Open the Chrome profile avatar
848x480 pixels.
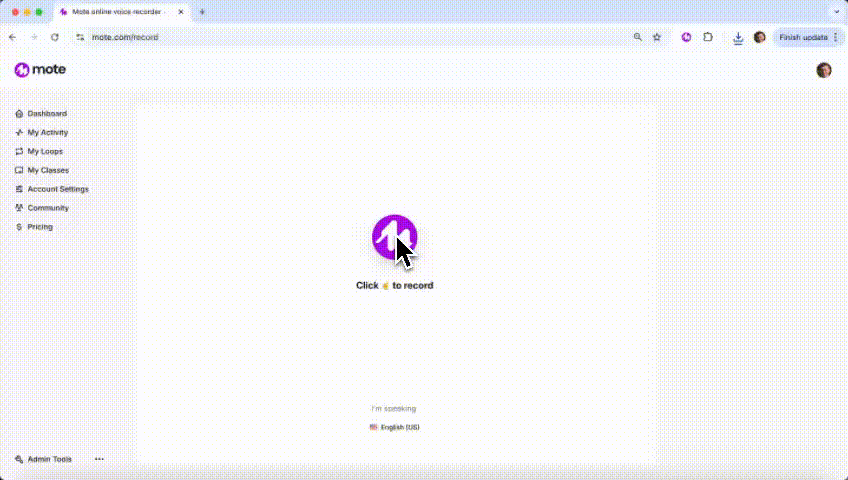coord(759,37)
